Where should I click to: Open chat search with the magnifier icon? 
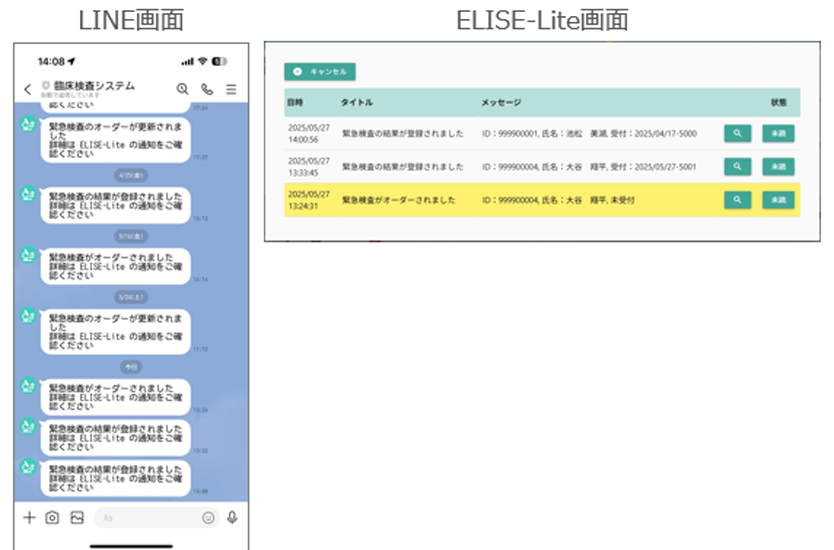[x=182, y=89]
